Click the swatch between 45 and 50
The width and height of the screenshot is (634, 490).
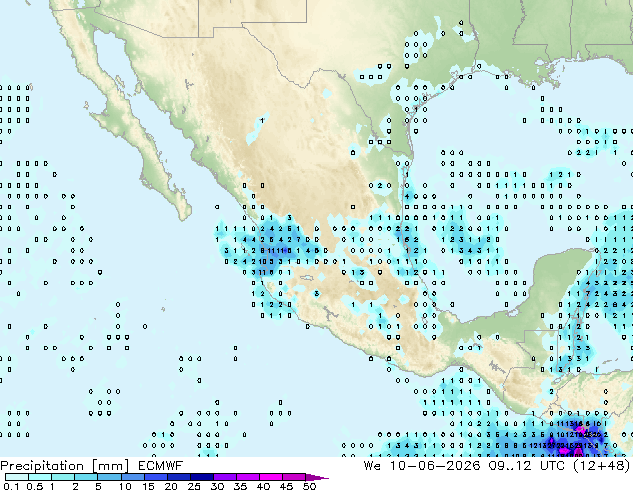tap(294, 477)
